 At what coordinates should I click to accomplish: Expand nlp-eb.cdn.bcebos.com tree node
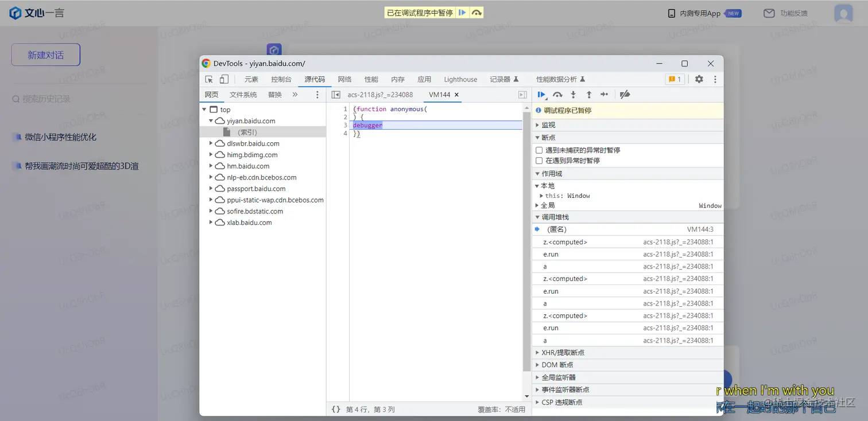click(x=211, y=177)
